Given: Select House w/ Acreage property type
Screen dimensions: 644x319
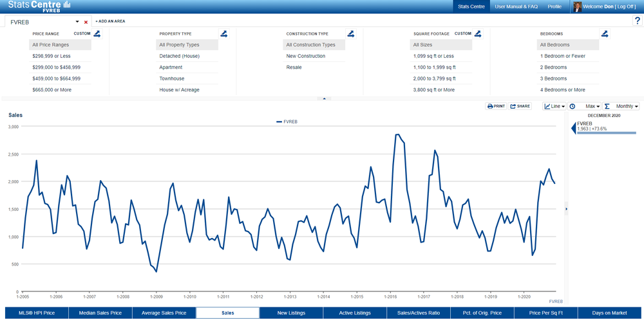Looking at the screenshot, I should 187,90.
